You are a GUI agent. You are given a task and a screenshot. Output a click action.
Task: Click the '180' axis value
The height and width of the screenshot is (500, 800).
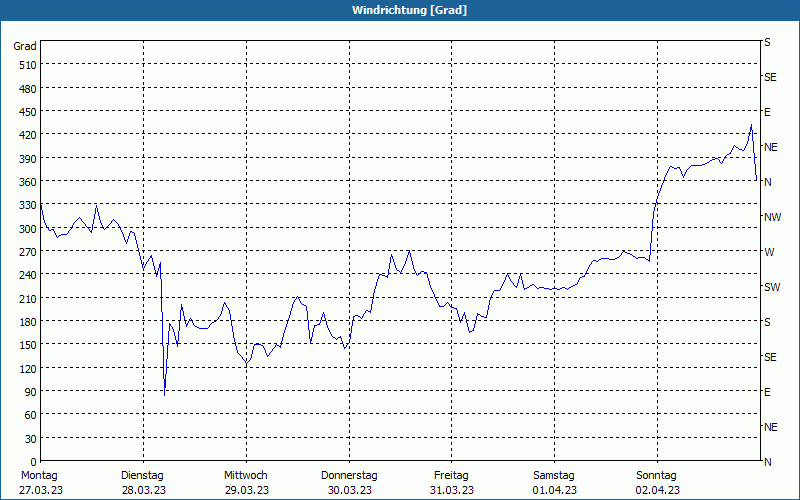(28, 322)
